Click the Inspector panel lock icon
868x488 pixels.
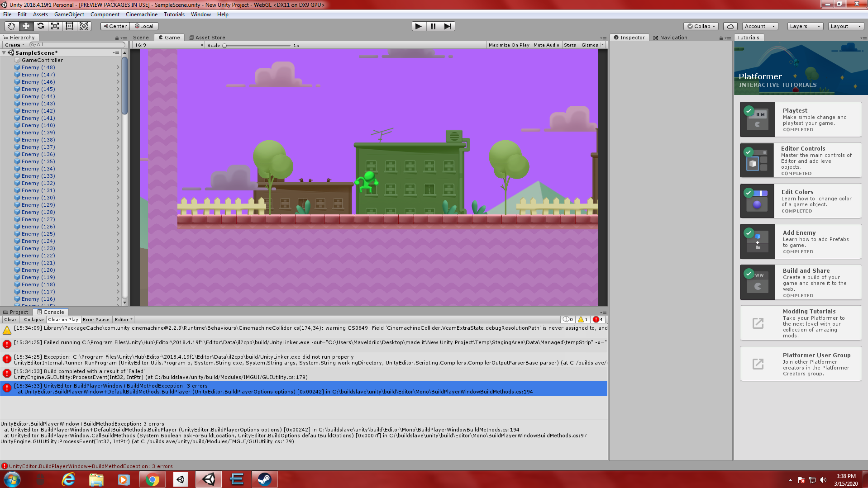(721, 38)
